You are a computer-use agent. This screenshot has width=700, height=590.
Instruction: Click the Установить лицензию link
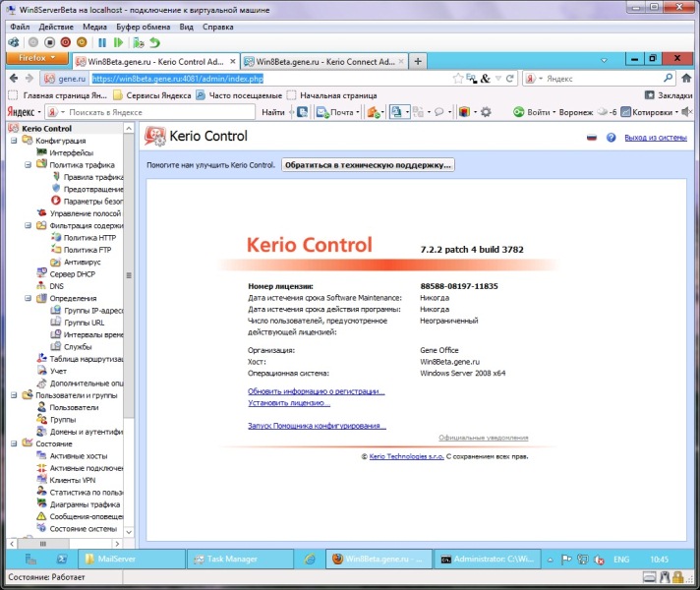289,403
